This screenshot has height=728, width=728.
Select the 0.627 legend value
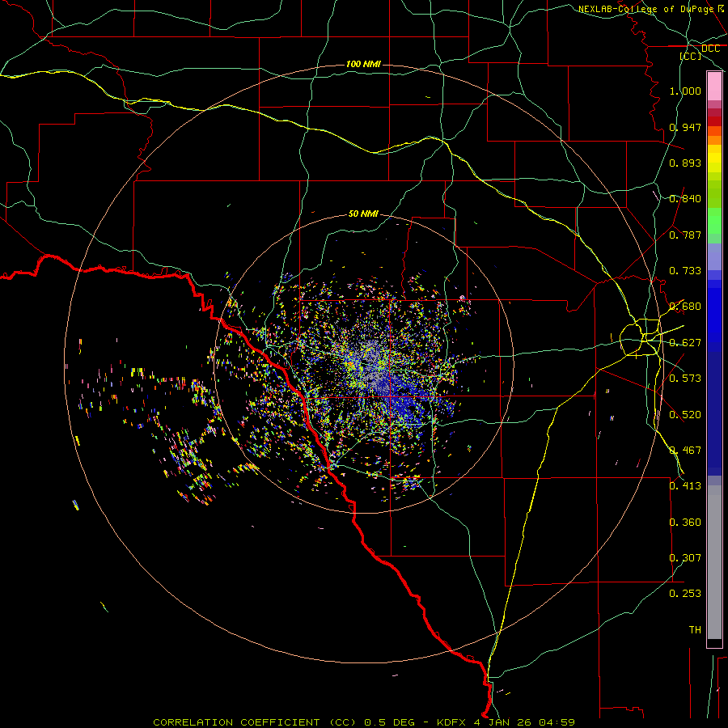685,343
